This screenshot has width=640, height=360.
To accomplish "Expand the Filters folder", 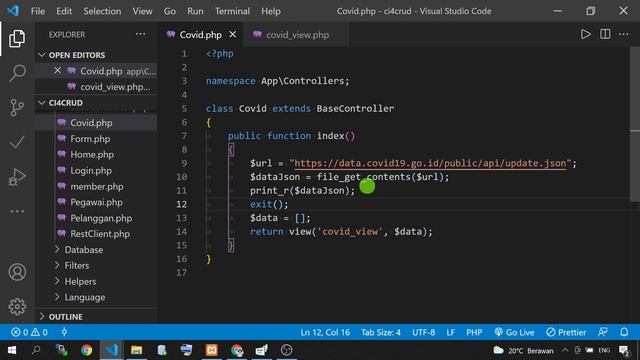I will 77,266.
